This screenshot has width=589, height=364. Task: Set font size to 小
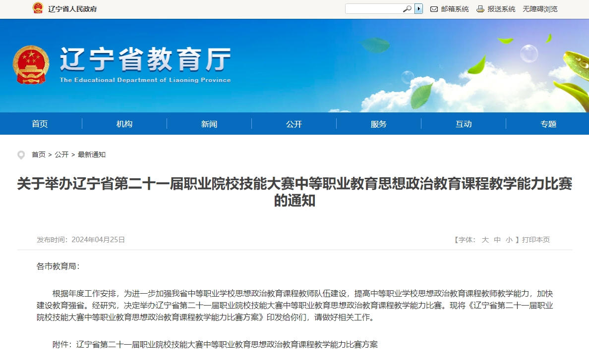point(509,239)
